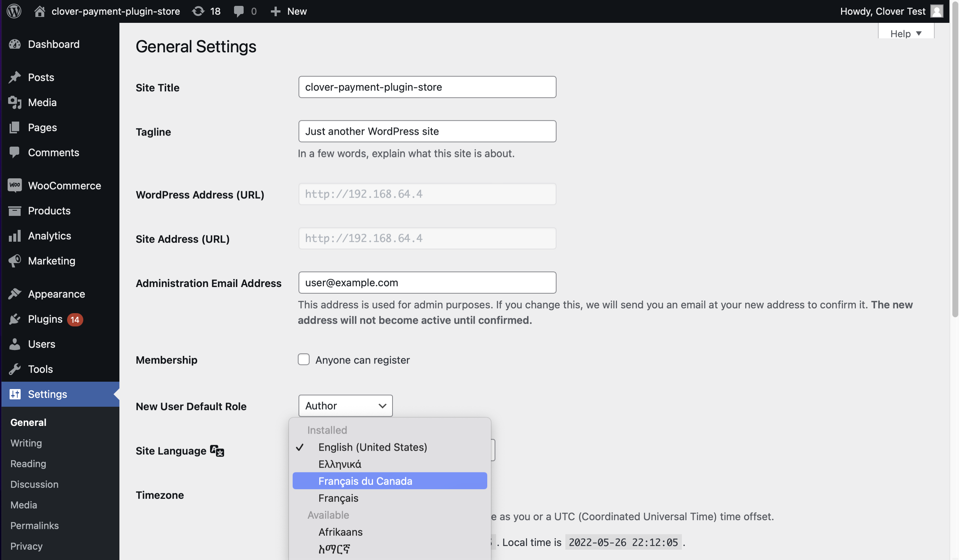
Task: Click the Marketing megaphone icon
Action: click(14, 260)
